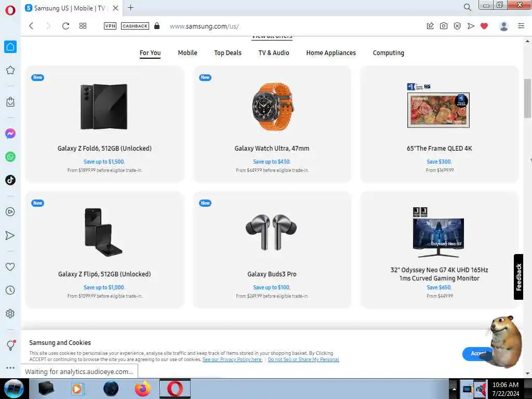This screenshot has width=532, height=399.
Task: Take a snapshot with camera icon
Action: pos(444,26)
